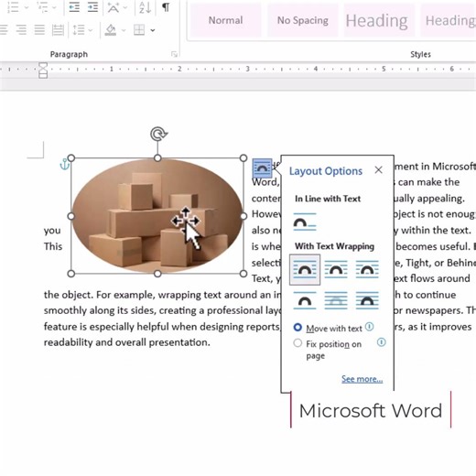Select In Front of Text wrapping option

(x=367, y=300)
